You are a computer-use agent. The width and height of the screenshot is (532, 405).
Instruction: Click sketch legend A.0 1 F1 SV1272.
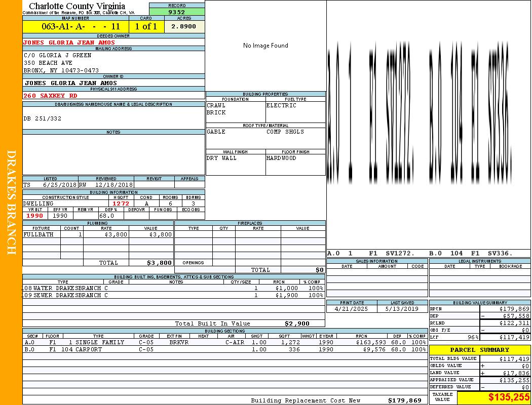pos(371,253)
